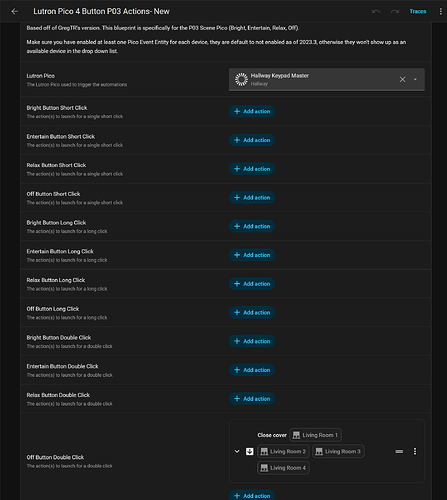This screenshot has width=447, height=500.
Task: Clear the Hallway Keypad Master device selection
Action: (402, 79)
